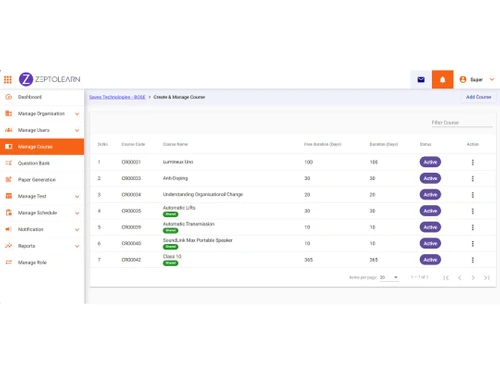The image size is (500, 375).
Task: Expand Manage Schedule chevron
Action: (77, 213)
